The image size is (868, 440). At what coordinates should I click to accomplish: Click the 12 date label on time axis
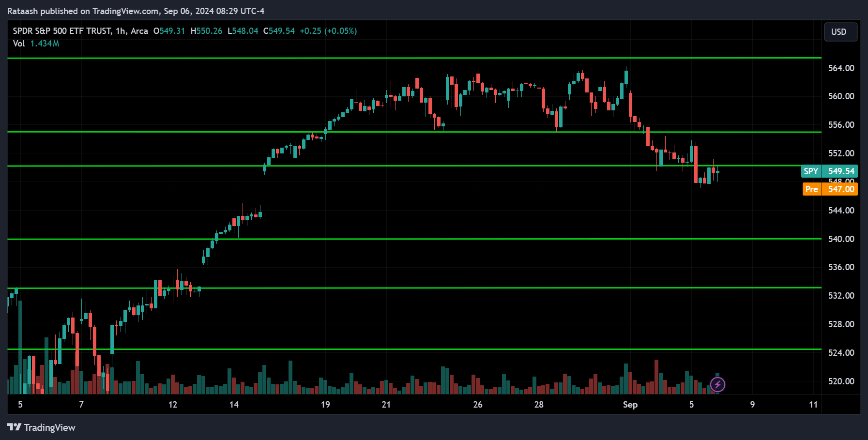pos(173,405)
